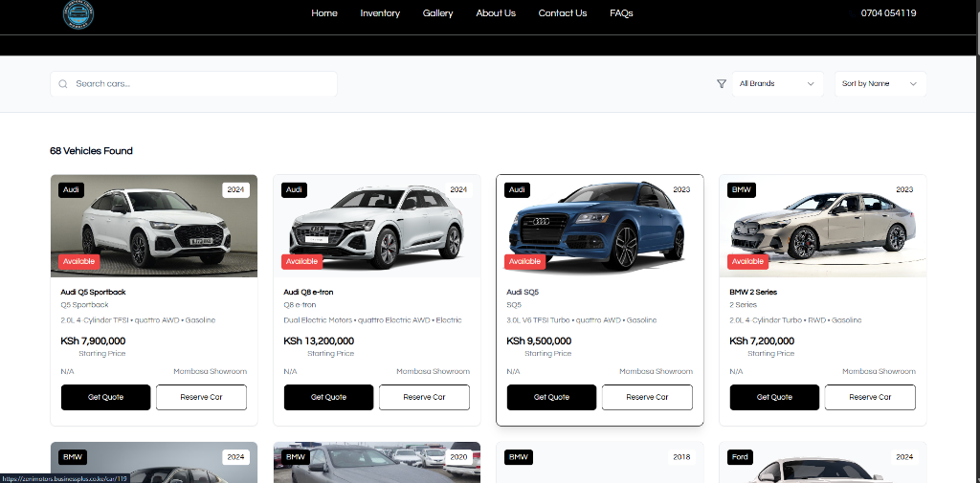
Task: Open the FAQs nav link
Action: tap(621, 13)
